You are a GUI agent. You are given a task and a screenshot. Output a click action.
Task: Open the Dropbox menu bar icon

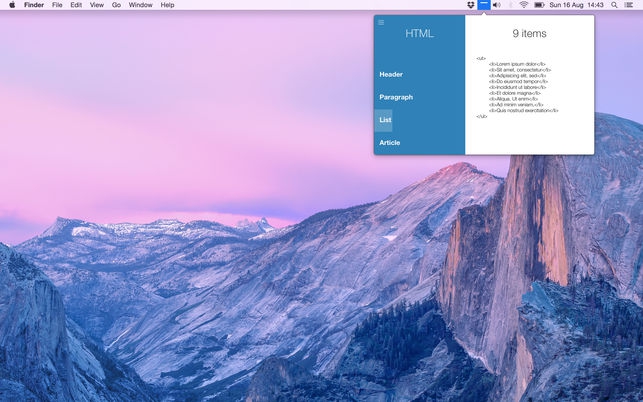[x=470, y=5]
